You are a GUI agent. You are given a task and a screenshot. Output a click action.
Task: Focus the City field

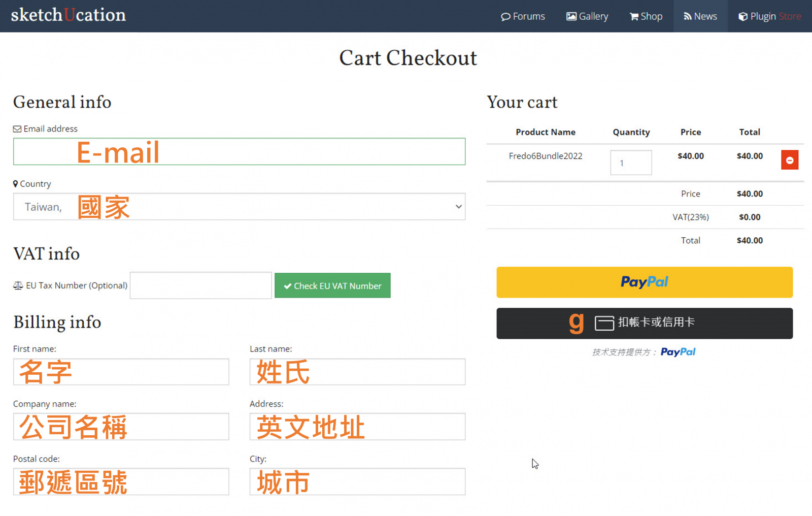[x=357, y=481]
